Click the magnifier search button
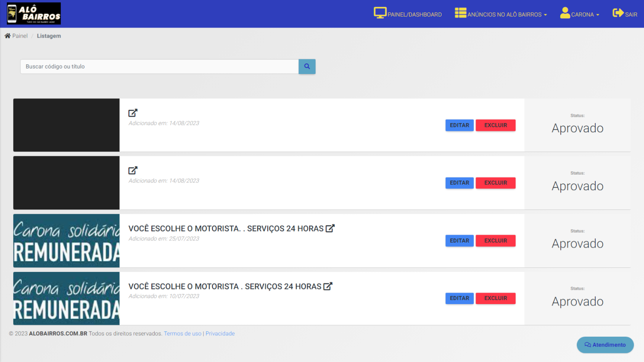 307,67
